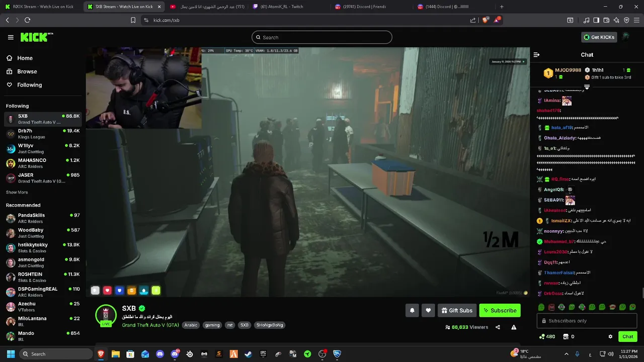Click the SHoNgxBoNg tag
The image size is (644, 362).
(x=270, y=325)
